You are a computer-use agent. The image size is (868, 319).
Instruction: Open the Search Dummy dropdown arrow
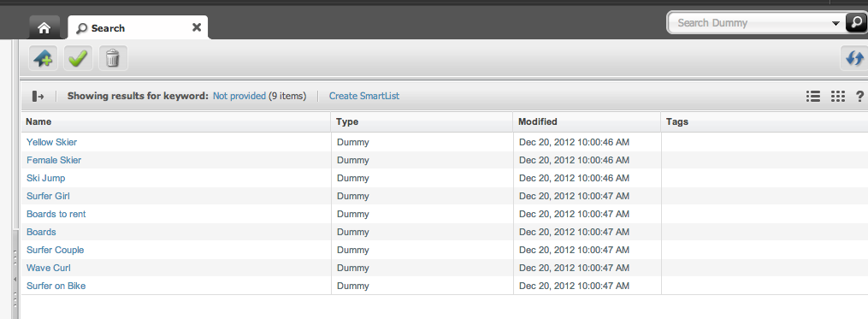point(836,23)
